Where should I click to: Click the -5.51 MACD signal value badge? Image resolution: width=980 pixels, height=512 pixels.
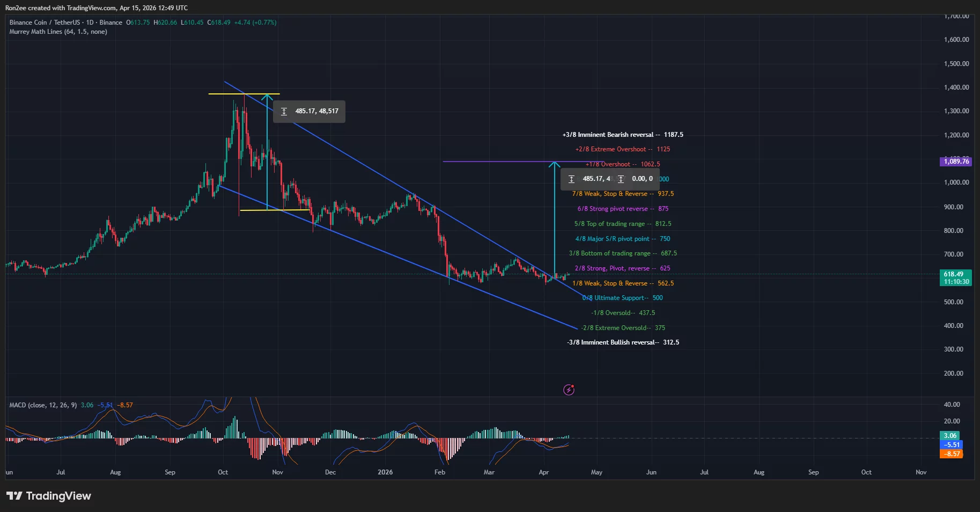pyautogui.click(x=951, y=445)
